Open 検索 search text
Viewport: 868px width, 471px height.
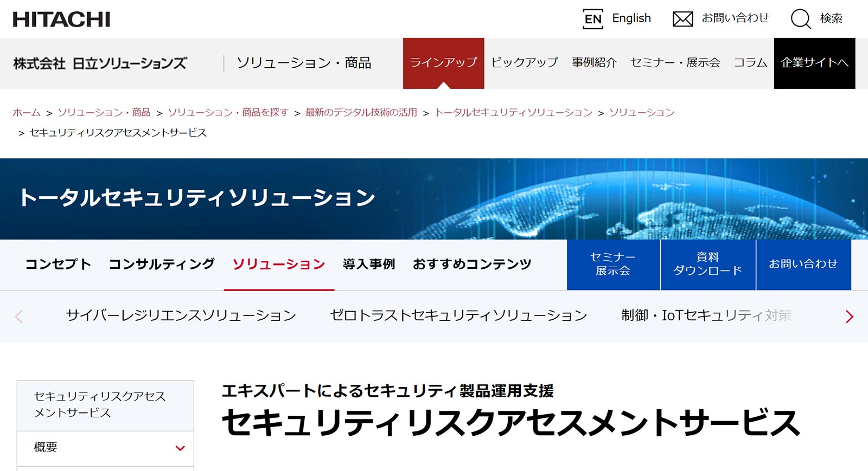pos(831,18)
